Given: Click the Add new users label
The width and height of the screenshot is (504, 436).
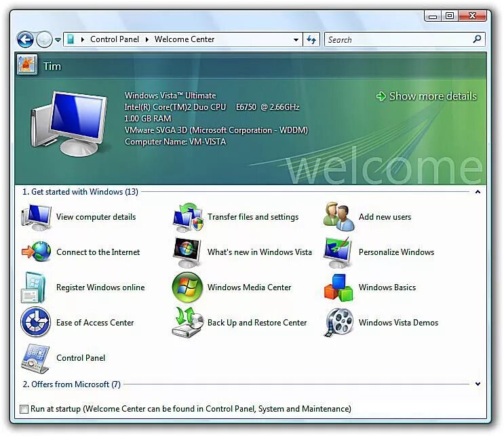Looking at the screenshot, I should coord(385,217).
